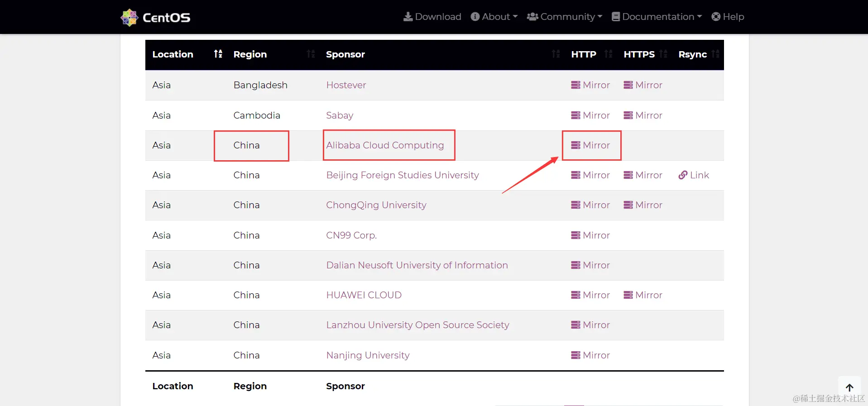Go to the Download page
The image size is (868, 406).
click(432, 17)
